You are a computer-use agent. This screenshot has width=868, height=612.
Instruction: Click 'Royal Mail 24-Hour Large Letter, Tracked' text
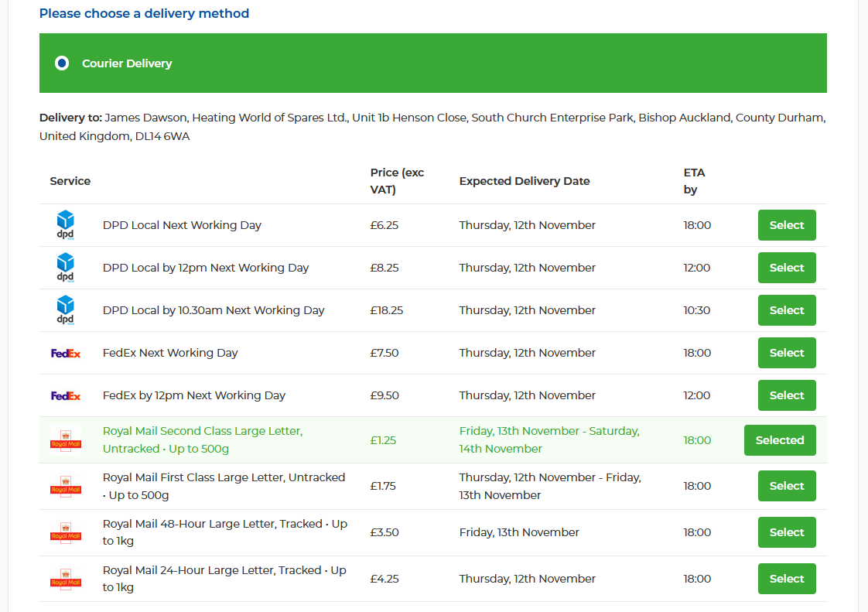point(224,579)
